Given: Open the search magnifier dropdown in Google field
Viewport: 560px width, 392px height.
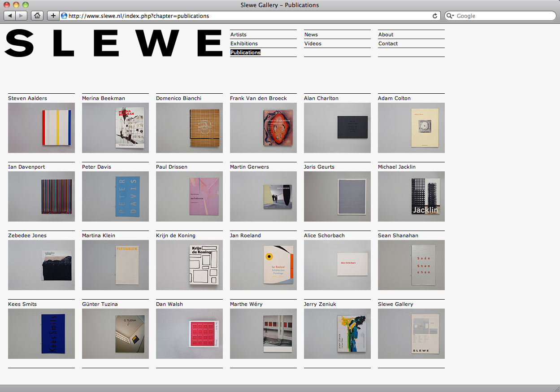Looking at the screenshot, I should tap(450, 16).
